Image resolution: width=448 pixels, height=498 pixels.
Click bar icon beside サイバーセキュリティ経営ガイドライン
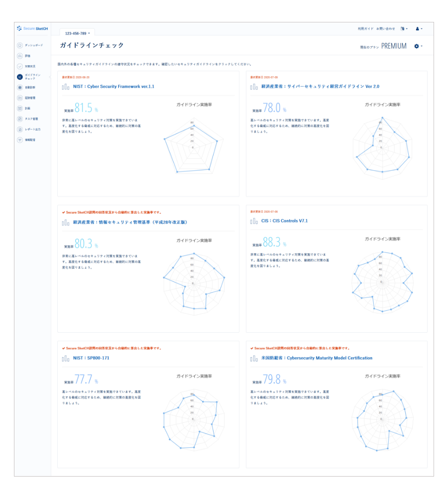[x=254, y=87]
